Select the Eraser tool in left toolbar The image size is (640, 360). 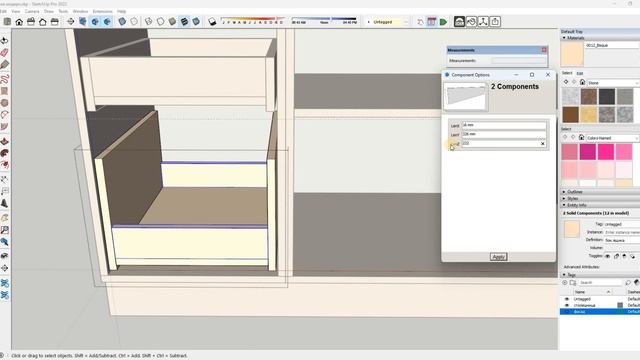coord(4,53)
